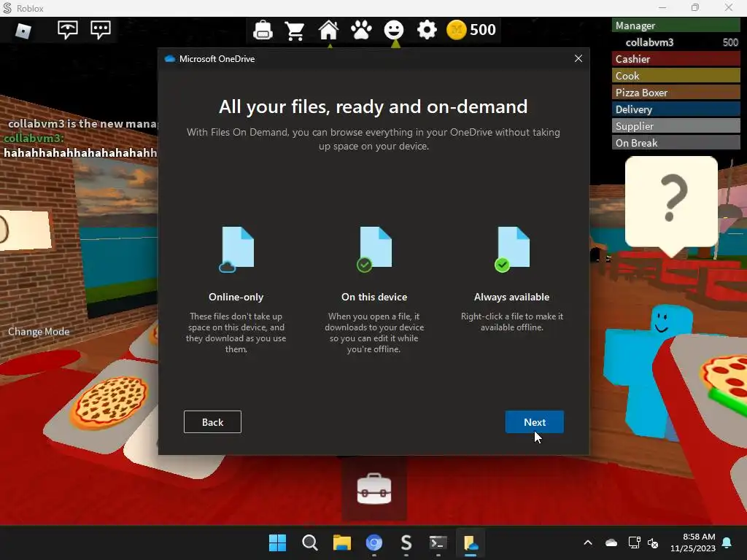Click the muted volume tray icon
Viewport: 747px width, 560px height.
coord(653,542)
